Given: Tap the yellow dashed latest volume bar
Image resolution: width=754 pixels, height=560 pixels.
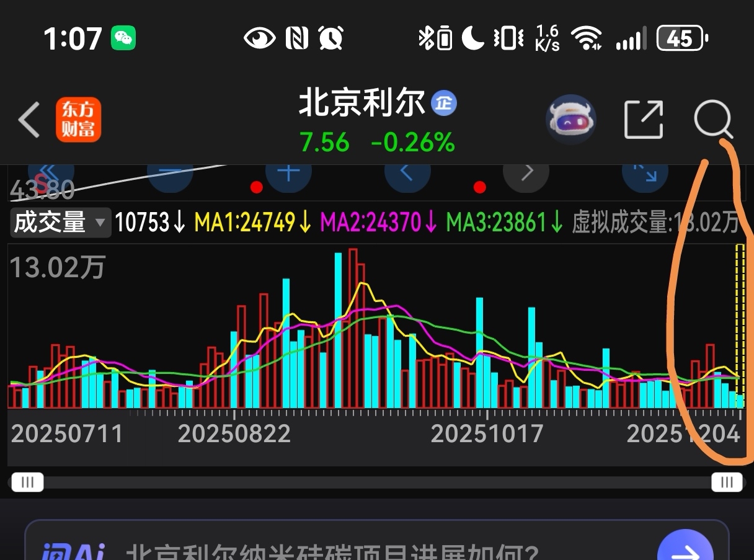Looking at the screenshot, I should tap(740, 326).
